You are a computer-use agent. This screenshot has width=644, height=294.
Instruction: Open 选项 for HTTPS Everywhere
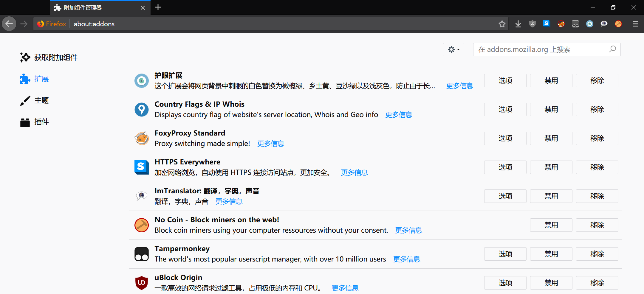pyautogui.click(x=505, y=167)
